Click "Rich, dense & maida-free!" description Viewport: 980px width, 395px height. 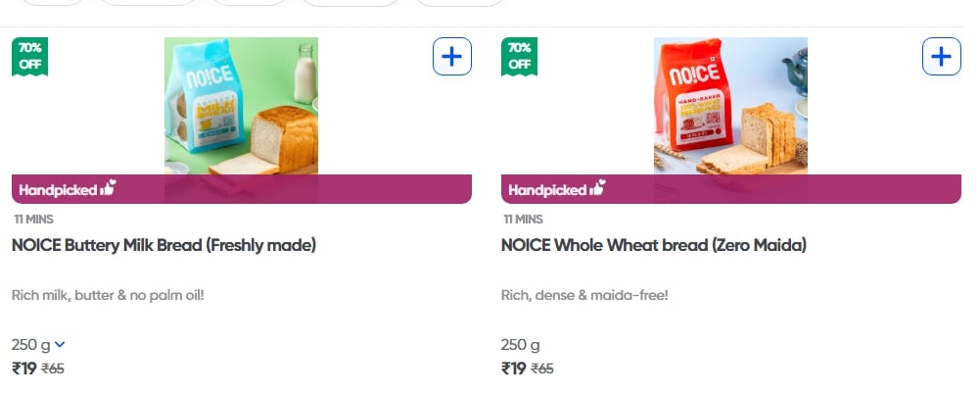coord(584,295)
